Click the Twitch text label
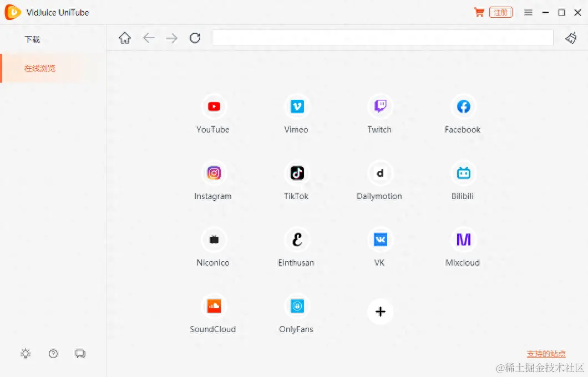This screenshot has height=377, width=588. pos(379,130)
